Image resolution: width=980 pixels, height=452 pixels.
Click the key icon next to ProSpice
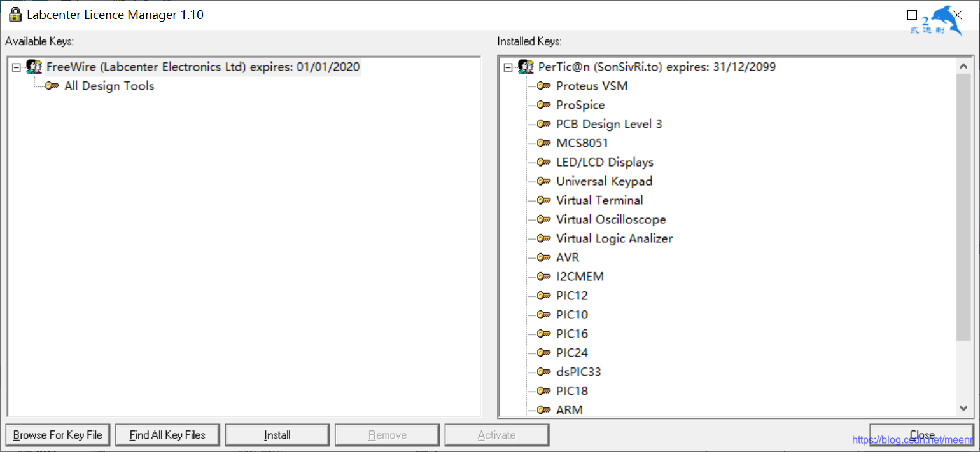coord(544,105)
